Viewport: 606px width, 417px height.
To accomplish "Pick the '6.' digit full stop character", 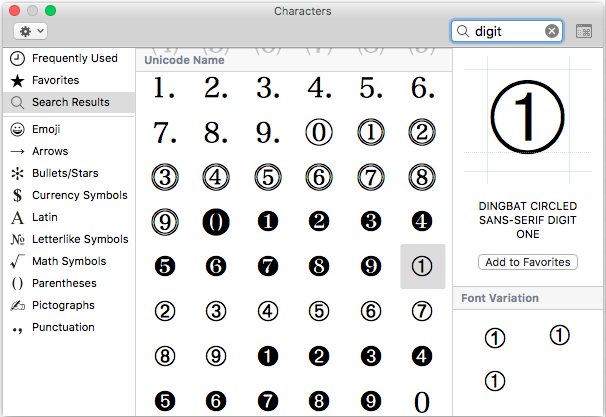I will tap(422, 88).
